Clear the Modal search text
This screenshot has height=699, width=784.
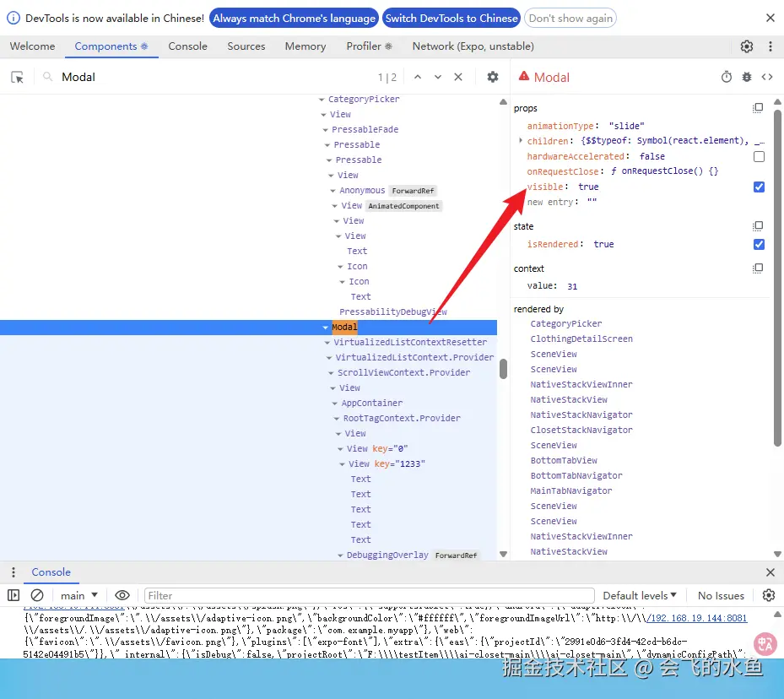click(458, 77)
